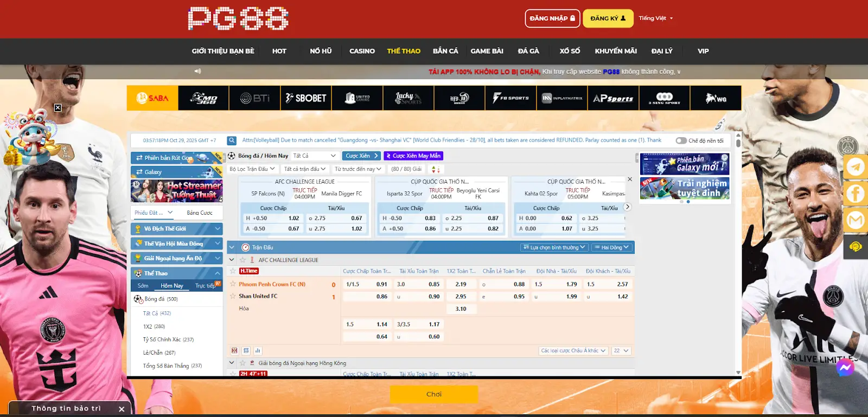Viewport: 868px width, 417px height.
Task: Open the Facebook icon on right sidebar
Action: click(x=856, y=194)
